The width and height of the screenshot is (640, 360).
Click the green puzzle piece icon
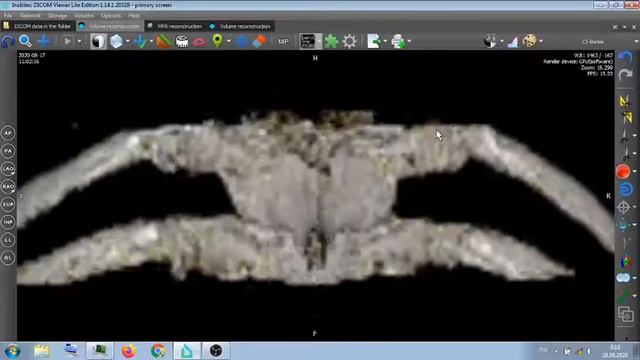click(x=331, y=41)
